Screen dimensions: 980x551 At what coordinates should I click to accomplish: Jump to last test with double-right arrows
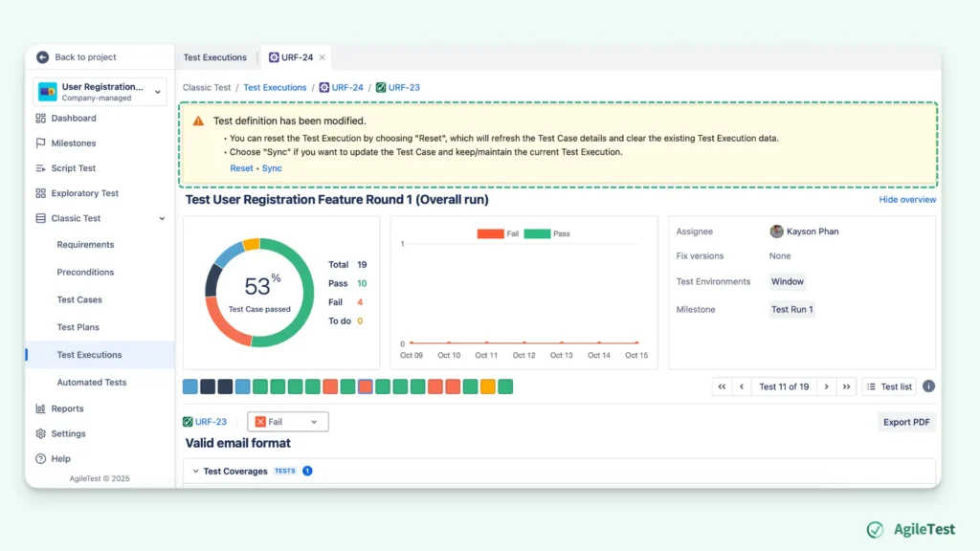point(846,386)
